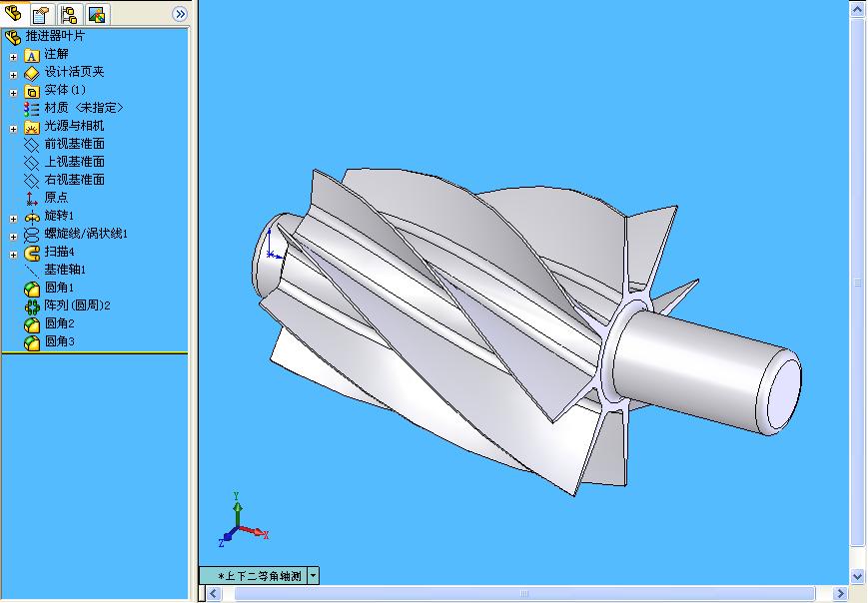Screen dimensions: 868x603
Task: Switch to the ConfigurationManager tab
Action: point(69,14)
